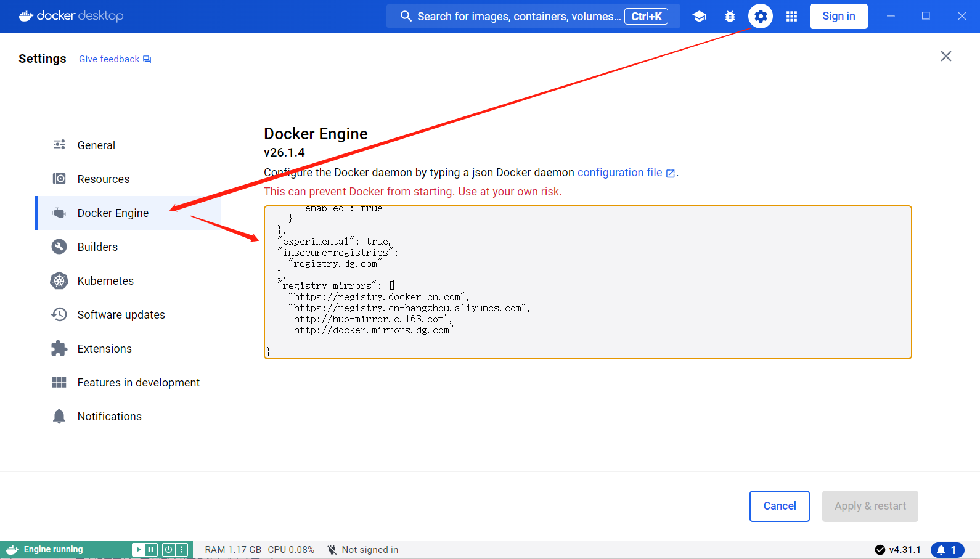Click the engine power quit icon
980x559 pixels.
(168, 549)
